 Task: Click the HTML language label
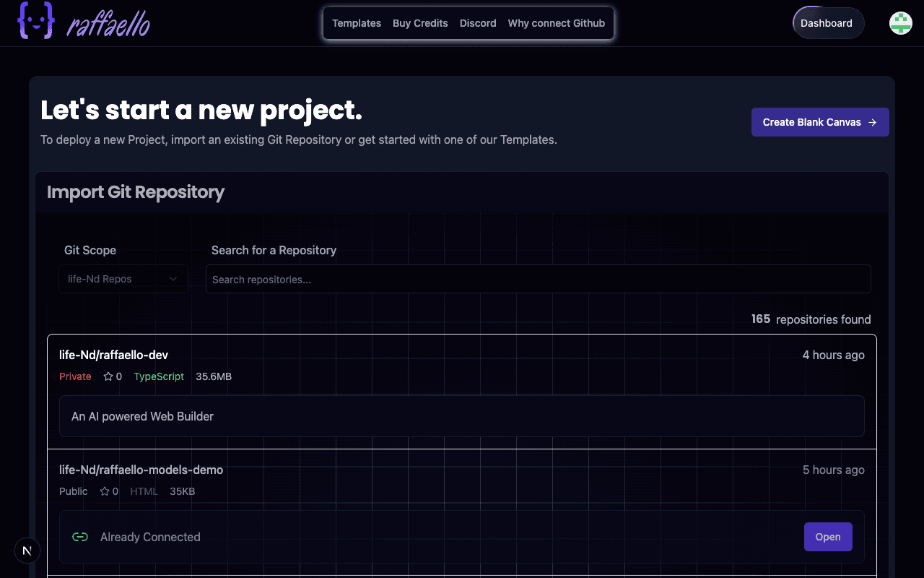(144, 491)
